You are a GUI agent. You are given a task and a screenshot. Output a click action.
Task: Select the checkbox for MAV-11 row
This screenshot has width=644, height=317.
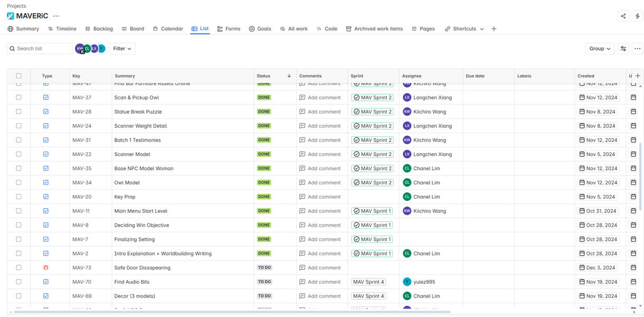tap(18, 211)
